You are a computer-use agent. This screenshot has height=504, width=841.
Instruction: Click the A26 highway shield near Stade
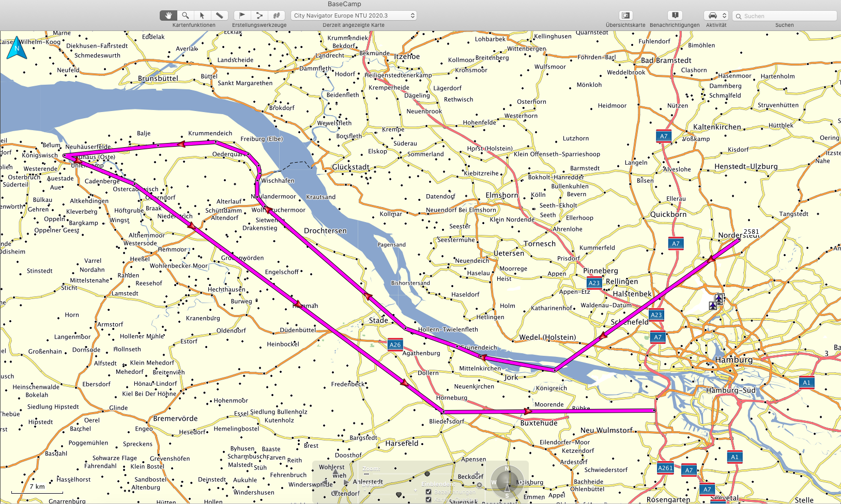[x=395, y=344]
